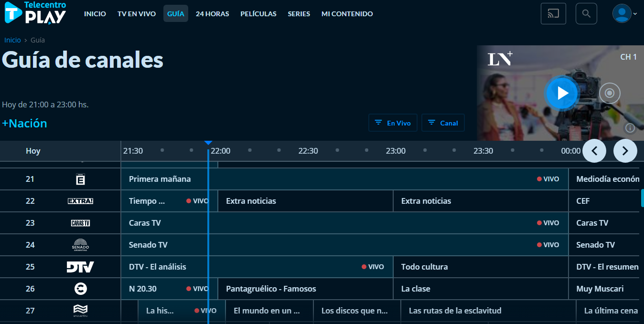Image resolution: width=644 pixels, height=324 pixels.
Task: Click channel number 25
Action: 30,267
